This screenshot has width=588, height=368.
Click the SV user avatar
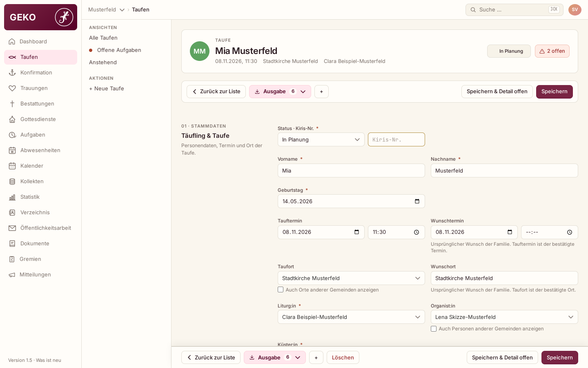pyautogui.click(x=575, y=10)
